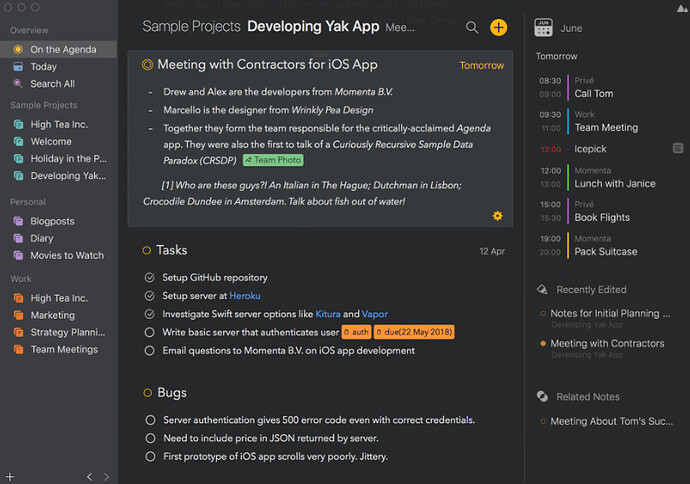
Task: Open the Diary project in Personal
Action: [x=41, y=239]
